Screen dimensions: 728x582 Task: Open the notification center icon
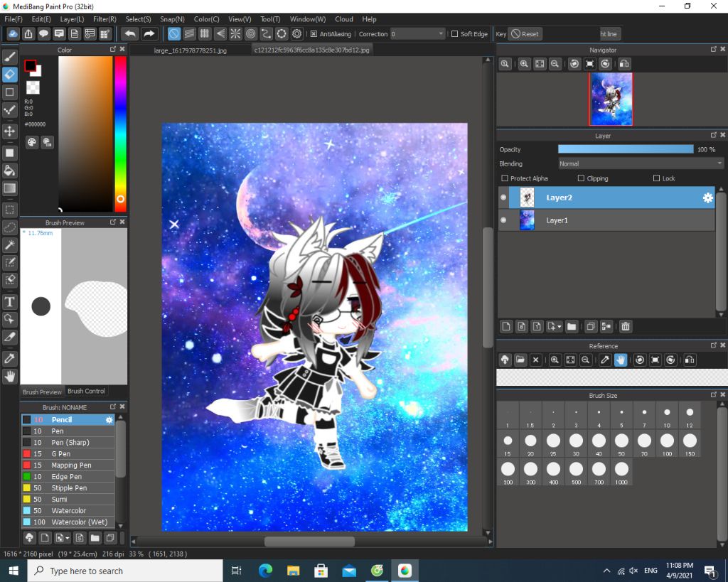tap(710, 571)
